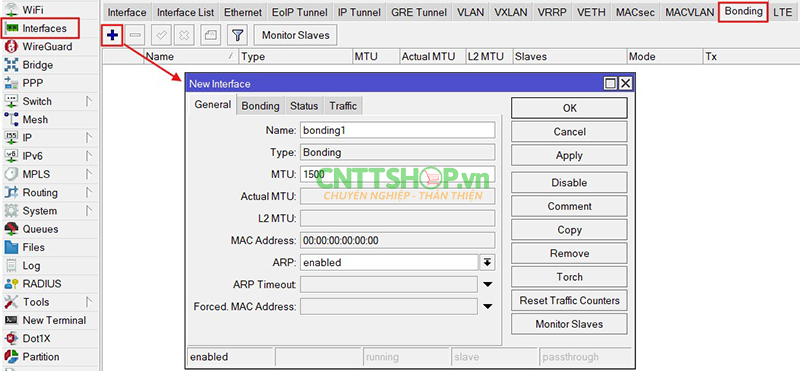Click the blue plus add-interface icon

[112, 35]
